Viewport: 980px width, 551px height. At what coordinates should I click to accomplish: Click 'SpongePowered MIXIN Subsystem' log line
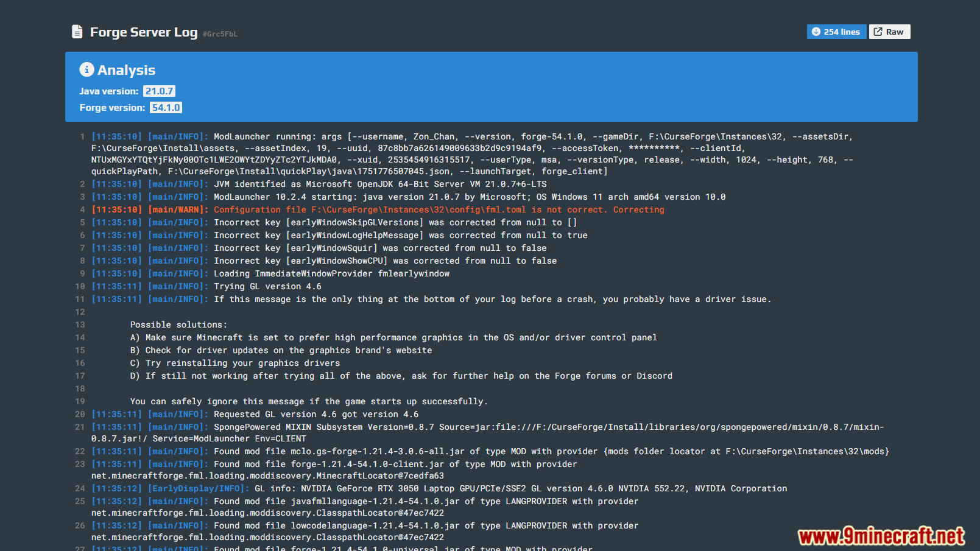coord(487,433)
